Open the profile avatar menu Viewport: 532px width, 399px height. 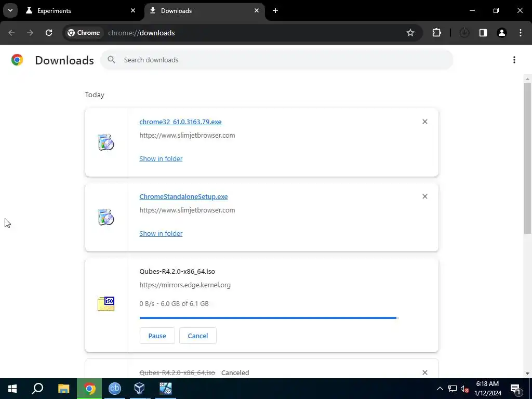(x=501, y=33)
